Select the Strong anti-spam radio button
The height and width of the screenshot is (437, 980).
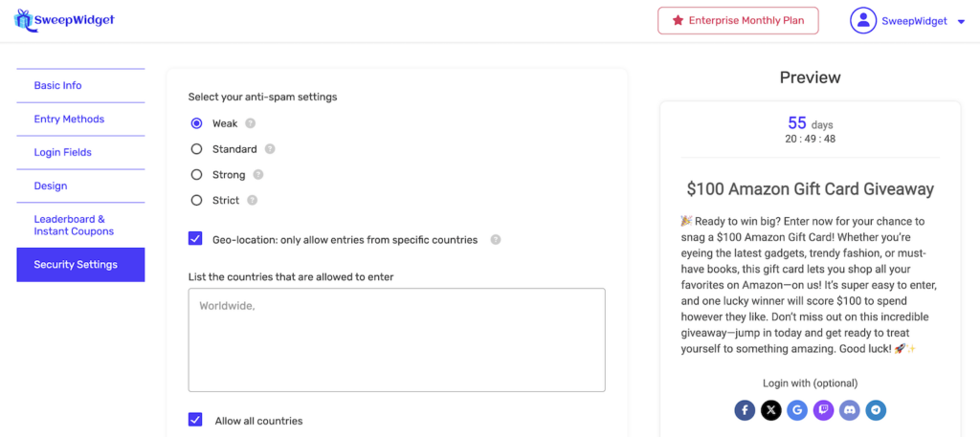click(197, 175)
